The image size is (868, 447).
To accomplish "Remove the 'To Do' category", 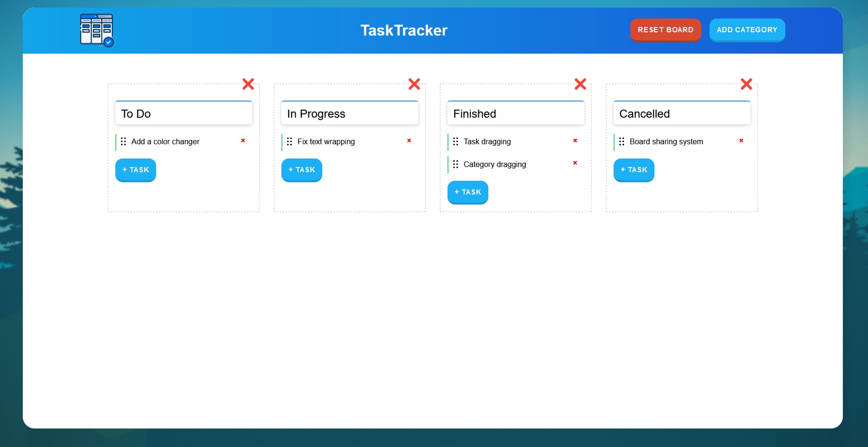I will pyautogui.click(x=248, y=84).
